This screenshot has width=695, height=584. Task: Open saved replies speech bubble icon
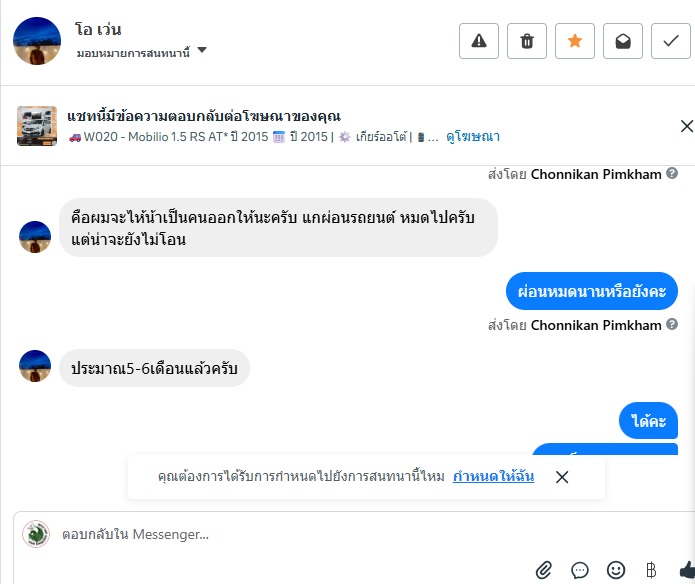580,570
